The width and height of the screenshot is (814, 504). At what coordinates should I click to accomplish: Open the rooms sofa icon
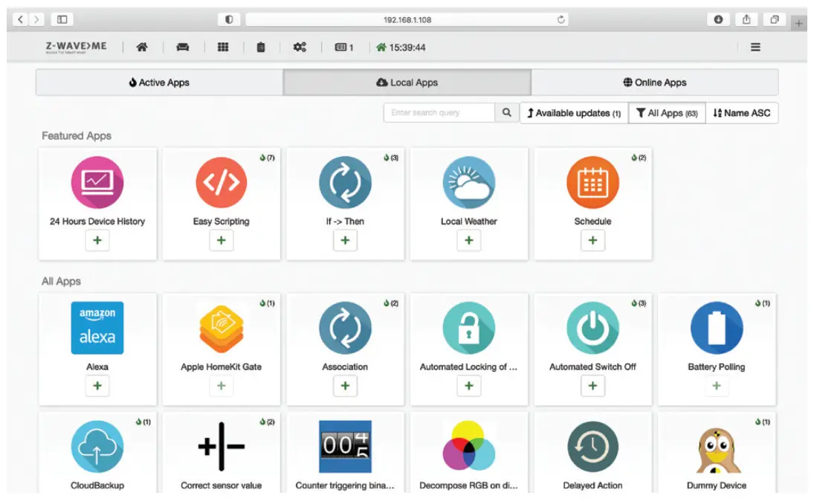pyautogui.click(x=183, y=48)
